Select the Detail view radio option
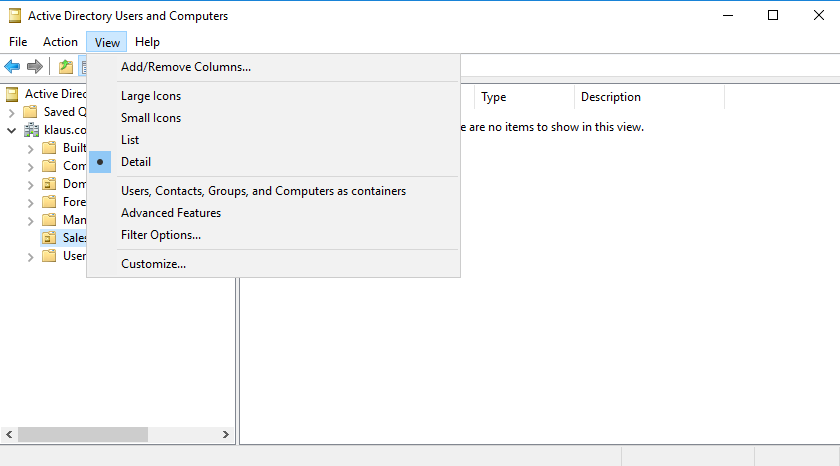Image resolution: width=840 pixels, height=466 pixels. click(136, 162)
